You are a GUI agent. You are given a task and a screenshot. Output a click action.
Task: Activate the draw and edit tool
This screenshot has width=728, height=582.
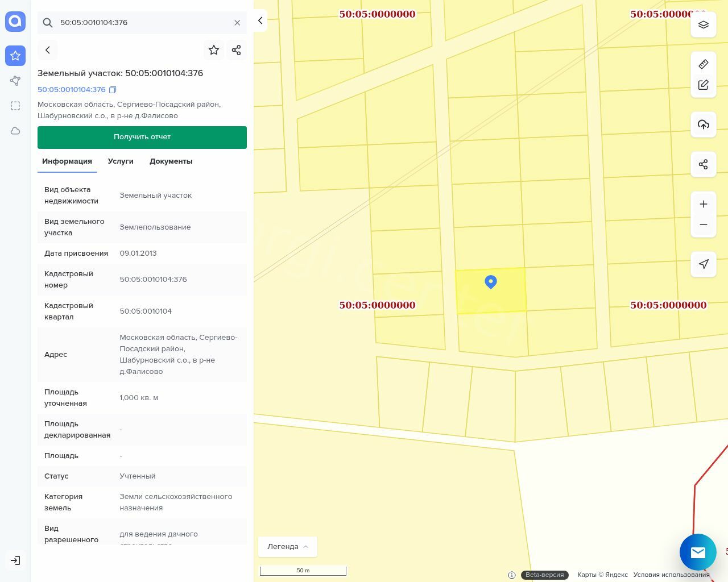(703, 85)
